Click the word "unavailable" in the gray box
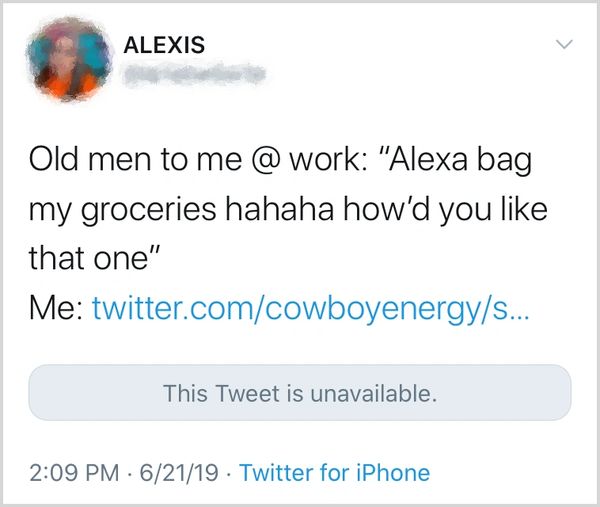The image size is (600, 507). pos(372,392)
